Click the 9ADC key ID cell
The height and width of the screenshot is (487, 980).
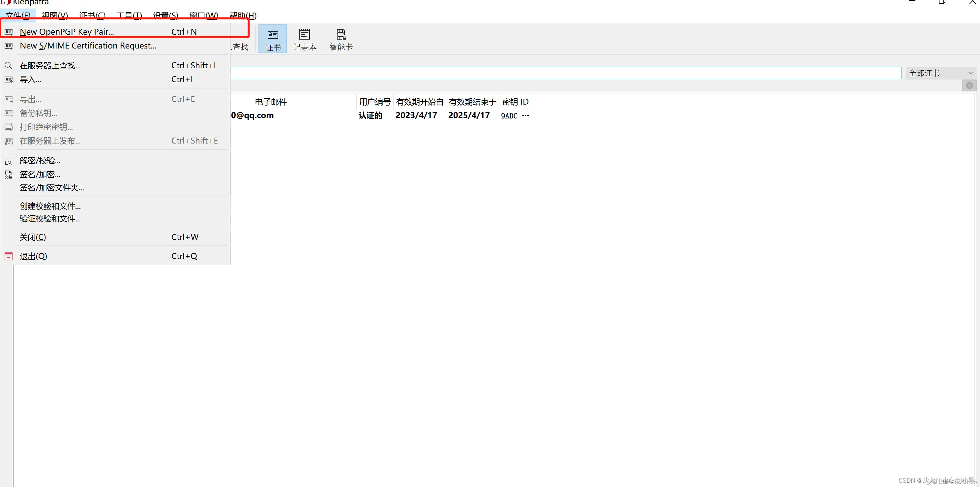(515, 116)
